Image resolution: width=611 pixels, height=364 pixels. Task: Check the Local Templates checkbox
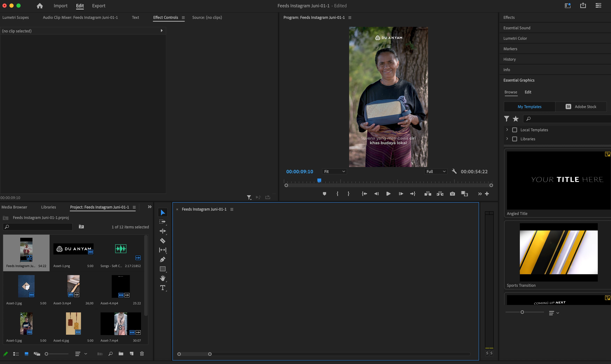point(514,130)
